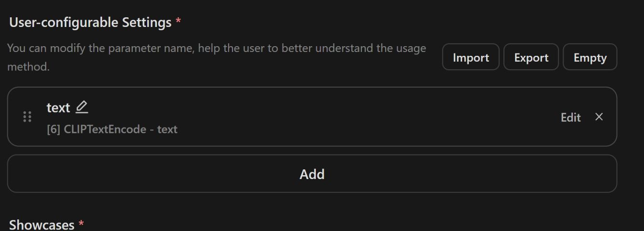Click the pencil icon beside the text name
This screenshot has width=644, height=231.
[x=82, y=107]
